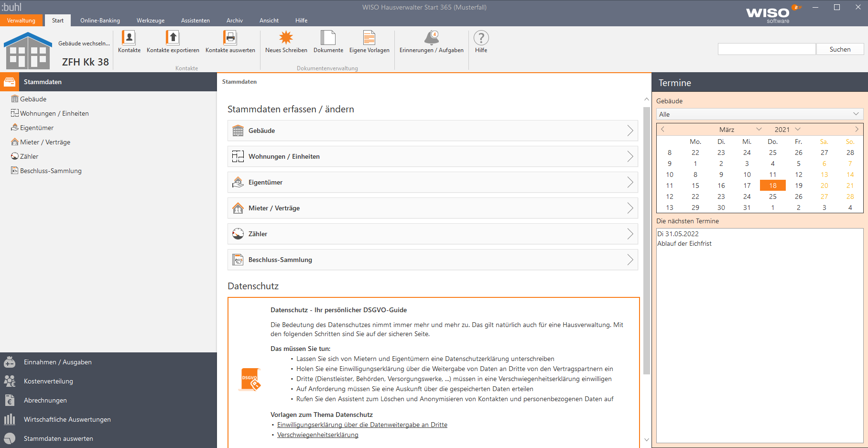The width and height of the screenshot is (868, 448).
Task: Go to next month in calendar
Action: tap(857, 130)
